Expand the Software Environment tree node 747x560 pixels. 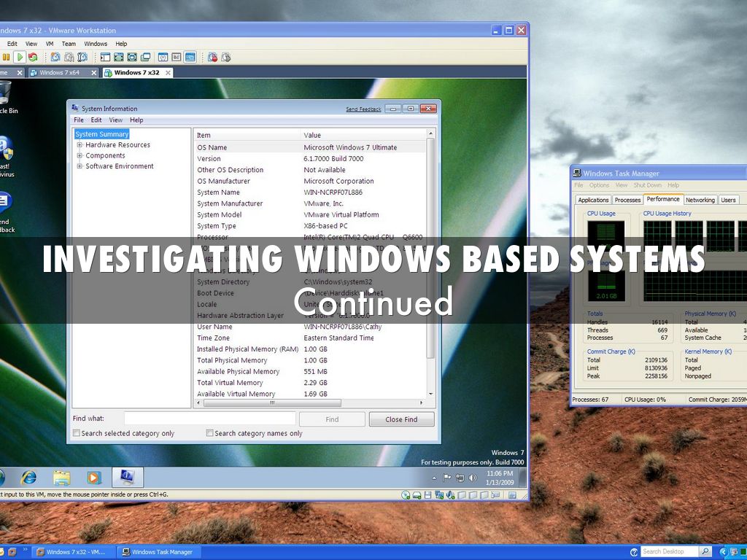(80, 166)
